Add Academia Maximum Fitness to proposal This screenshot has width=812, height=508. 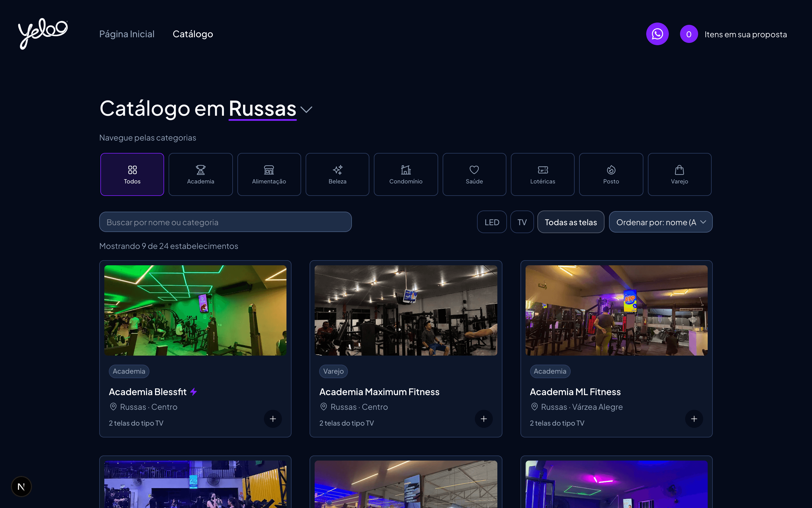click(x=483, y=419)
